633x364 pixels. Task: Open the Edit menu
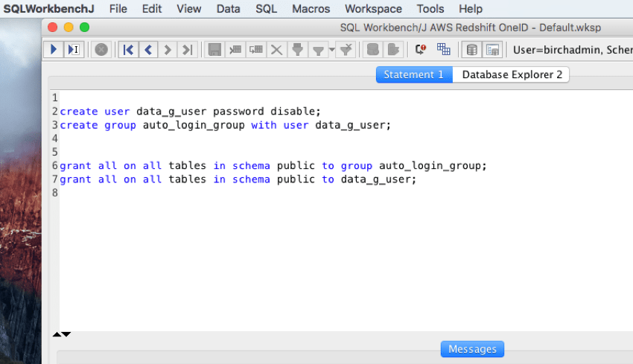coord(152,9)
